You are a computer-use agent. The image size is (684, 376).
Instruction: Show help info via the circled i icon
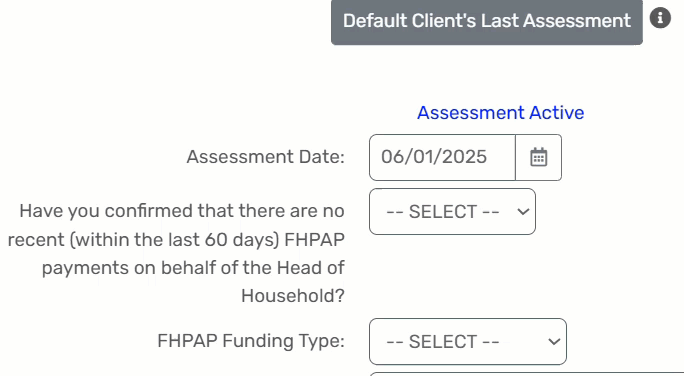click(660, 18)
